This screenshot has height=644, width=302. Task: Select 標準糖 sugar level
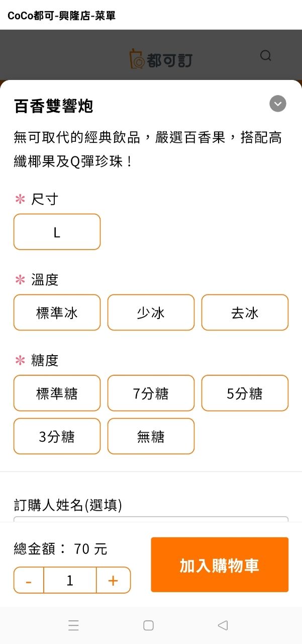pos(57,393)
